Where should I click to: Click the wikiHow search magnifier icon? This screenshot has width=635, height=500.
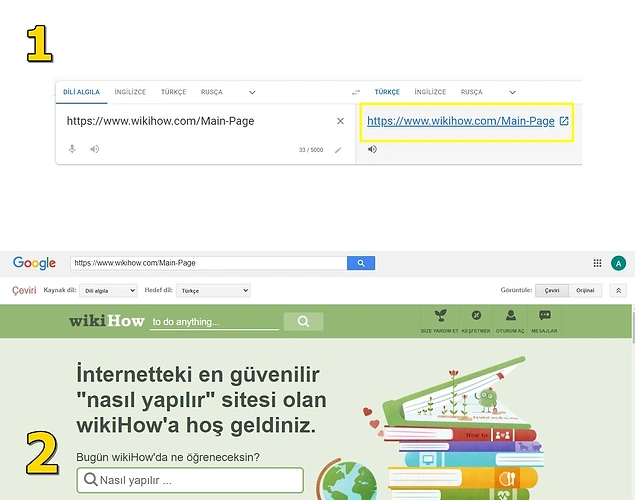[x=303, y=321]
